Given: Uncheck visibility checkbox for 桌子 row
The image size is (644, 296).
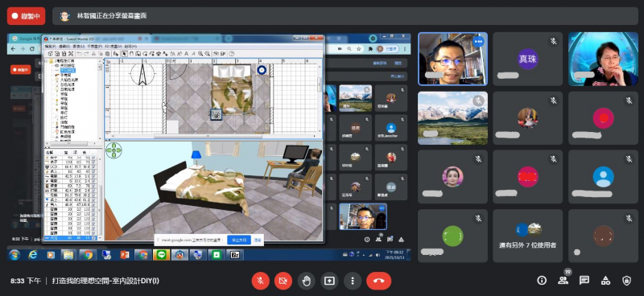Looking at the screenshot, I should click(93, 162).
